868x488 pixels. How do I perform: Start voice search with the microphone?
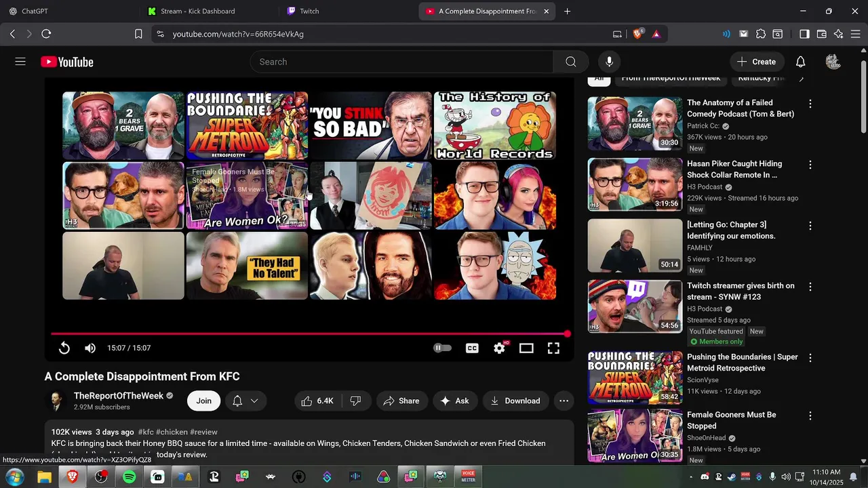pyautogui.click(x=609, y=62)
